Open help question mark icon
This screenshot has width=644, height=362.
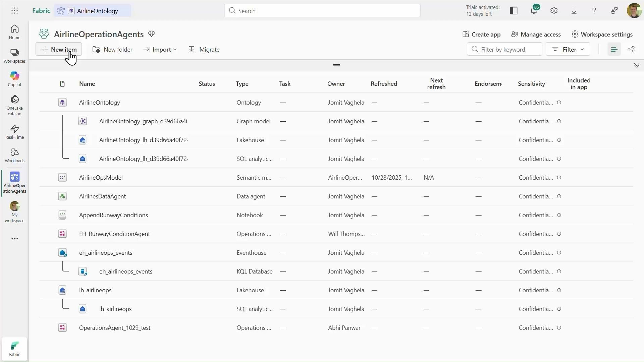[x=594, y=11]
